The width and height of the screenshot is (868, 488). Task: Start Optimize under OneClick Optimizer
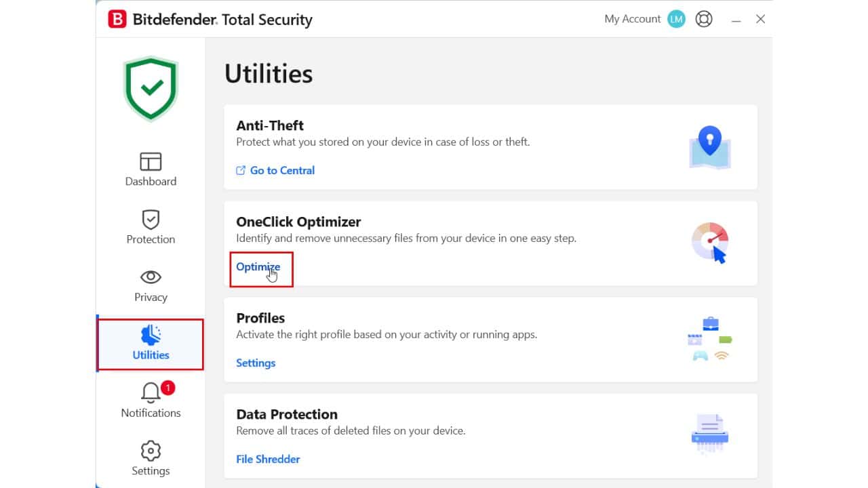pos(258,266)
